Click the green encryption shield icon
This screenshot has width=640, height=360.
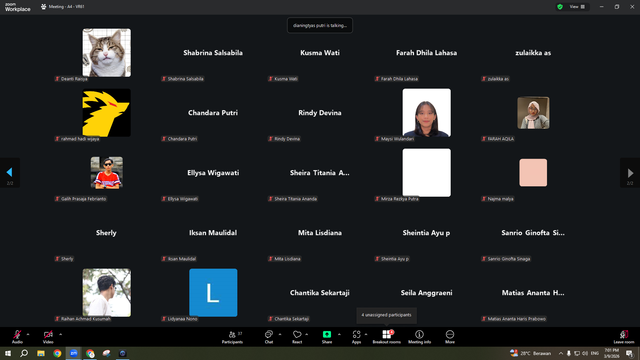tap(560, 7)
